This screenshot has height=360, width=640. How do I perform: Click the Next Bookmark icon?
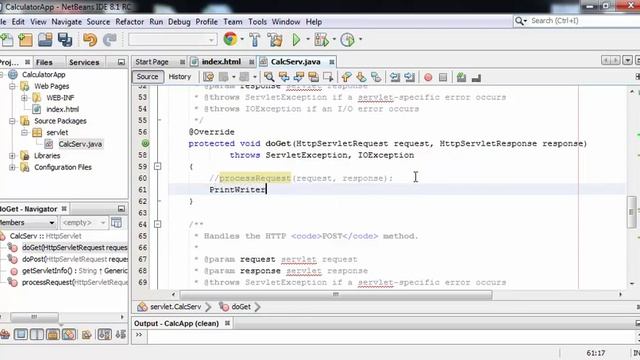pyautogui.click(x=361, y=77)
